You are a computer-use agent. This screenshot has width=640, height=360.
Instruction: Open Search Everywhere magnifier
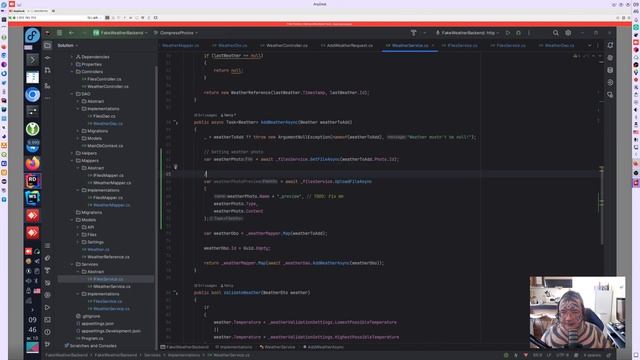[x=556, y=33]
